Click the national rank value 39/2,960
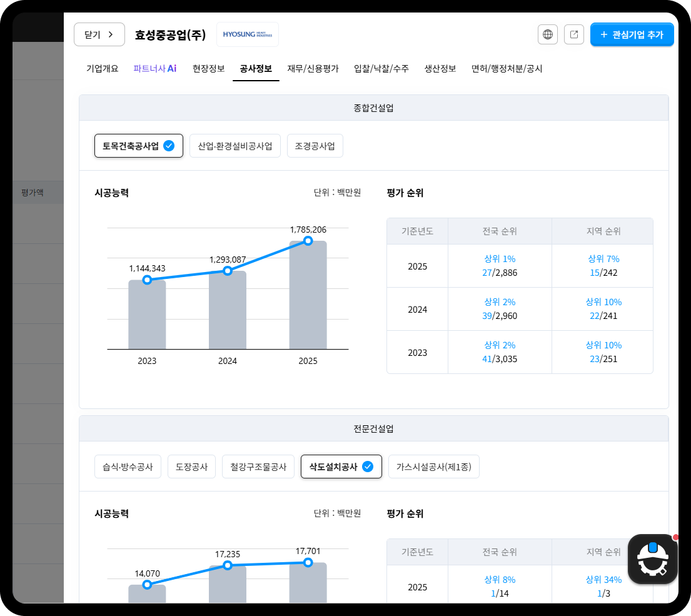The height and width of the screenshot is (616, 691). tap(500, 316)
